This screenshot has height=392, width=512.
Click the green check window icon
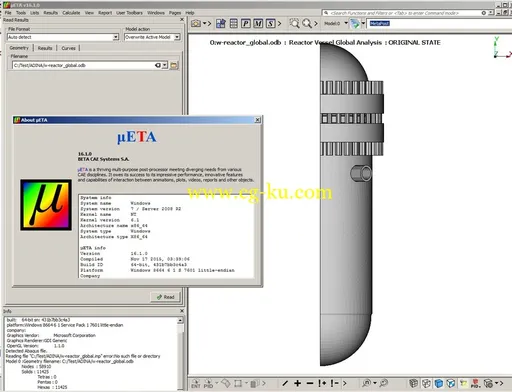tap(355, 23)
